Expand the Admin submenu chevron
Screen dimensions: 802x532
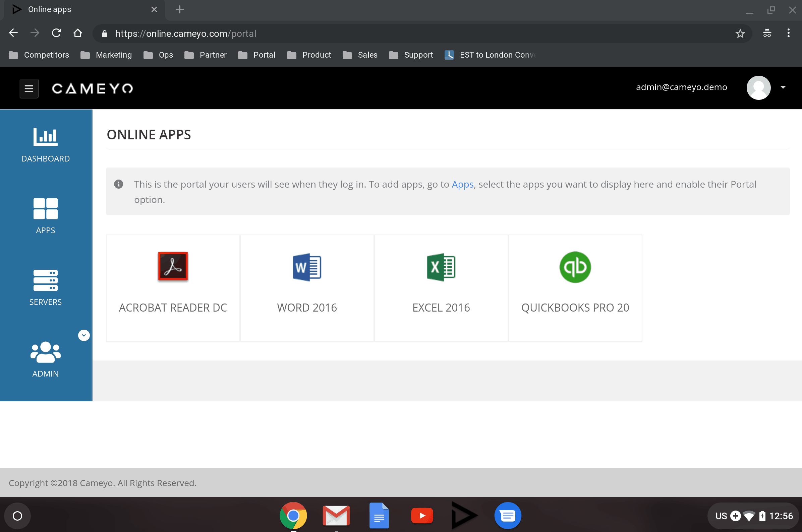click(84, 335)
